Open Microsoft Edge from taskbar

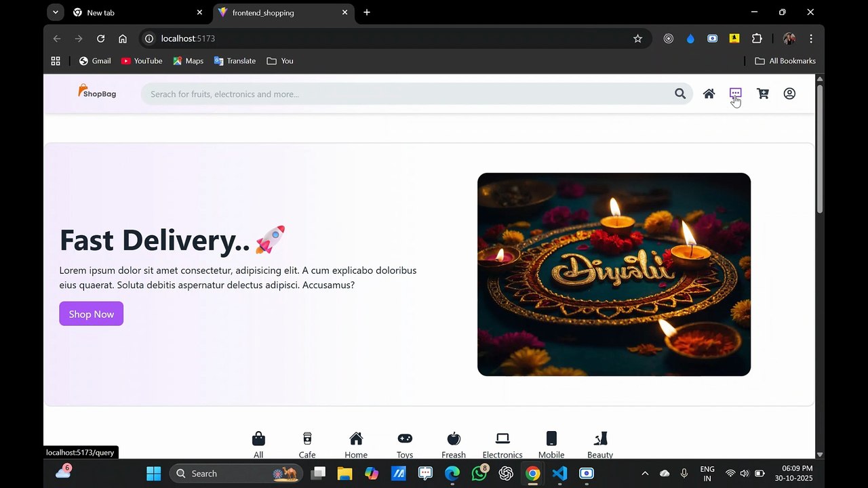452,473
